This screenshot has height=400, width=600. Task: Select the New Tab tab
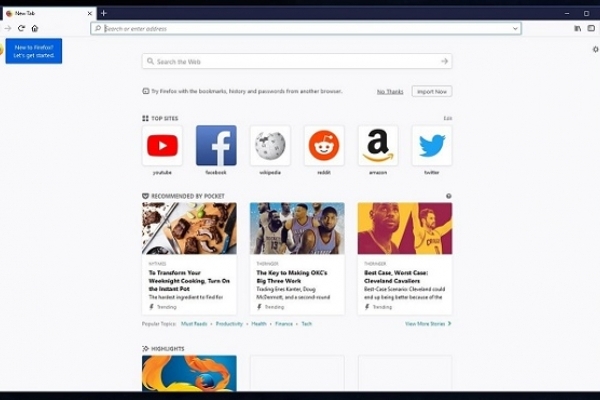[x=49, y=13]
